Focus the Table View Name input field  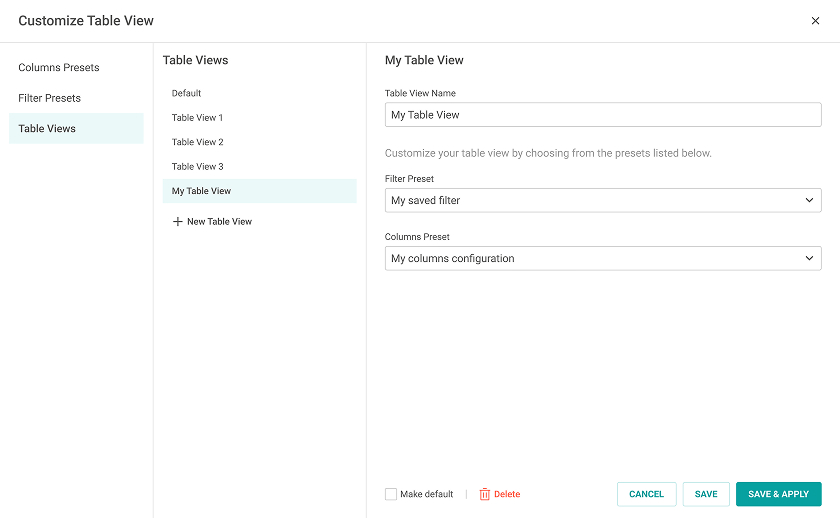coord(603,115)
